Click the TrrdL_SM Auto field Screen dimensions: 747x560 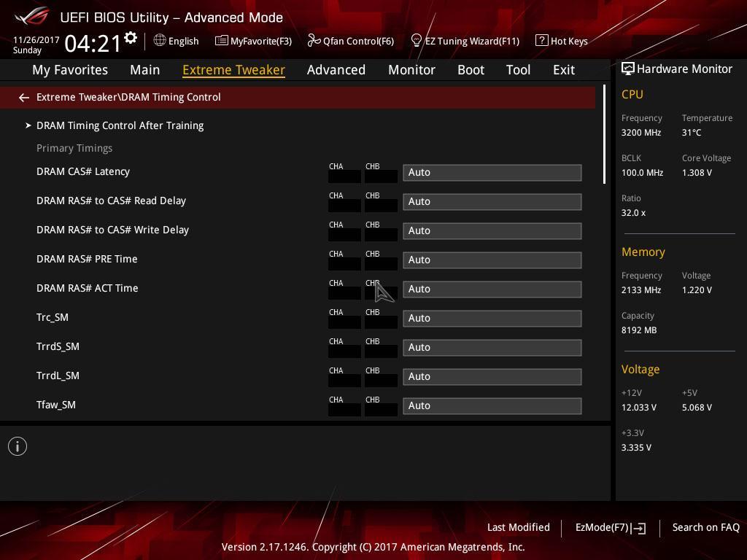[x=492, y=376]
